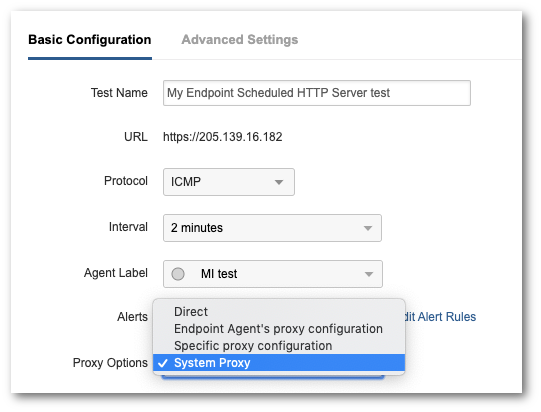This screenshot has height=412, width=541.
Task: Choose the System Proxy option
Action: [x=279, y=363]
